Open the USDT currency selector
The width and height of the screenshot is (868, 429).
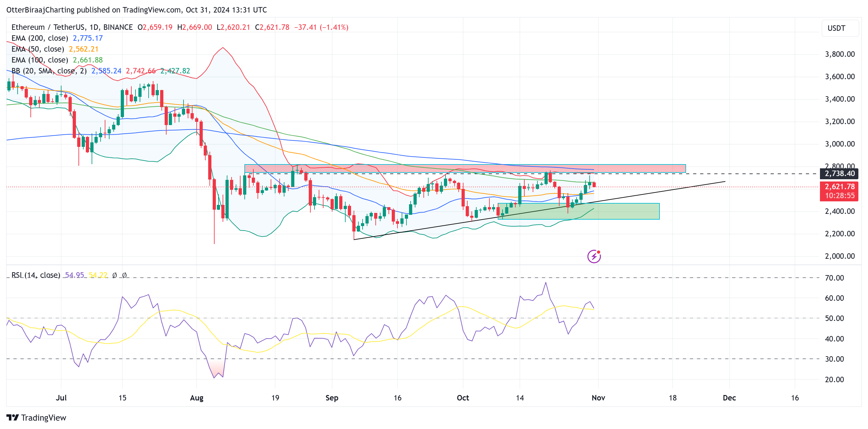click(x=840, y=28)
